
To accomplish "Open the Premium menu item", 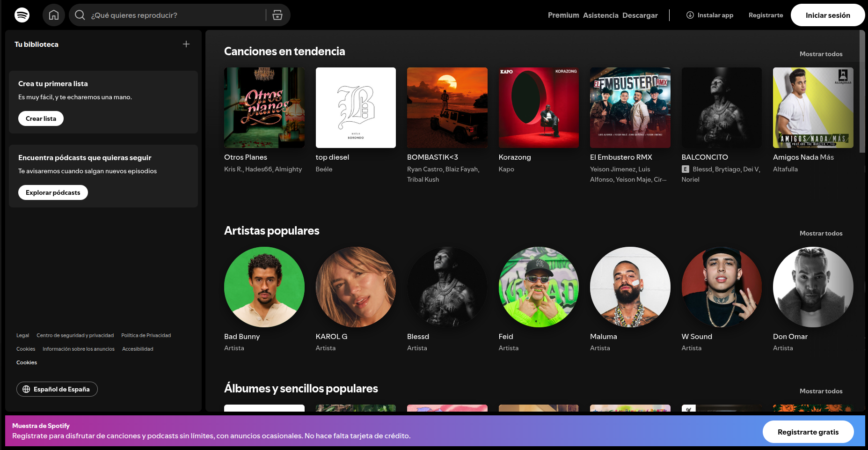I will coord(562,15).
